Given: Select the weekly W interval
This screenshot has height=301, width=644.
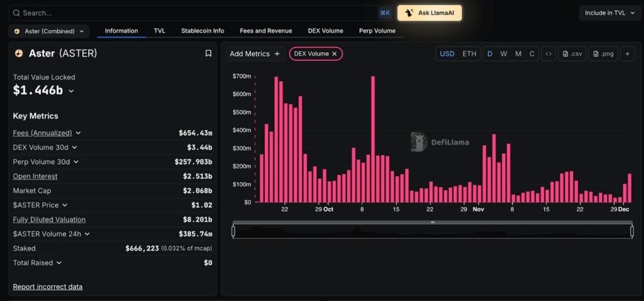Looking at the screenshot, I should click(x=504, y=54).
